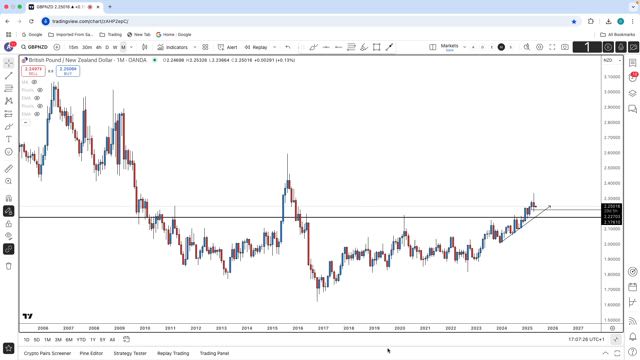Click the undo arrow in toolbar
This screenshot has width=640, height=360.
tap(288, 47)
